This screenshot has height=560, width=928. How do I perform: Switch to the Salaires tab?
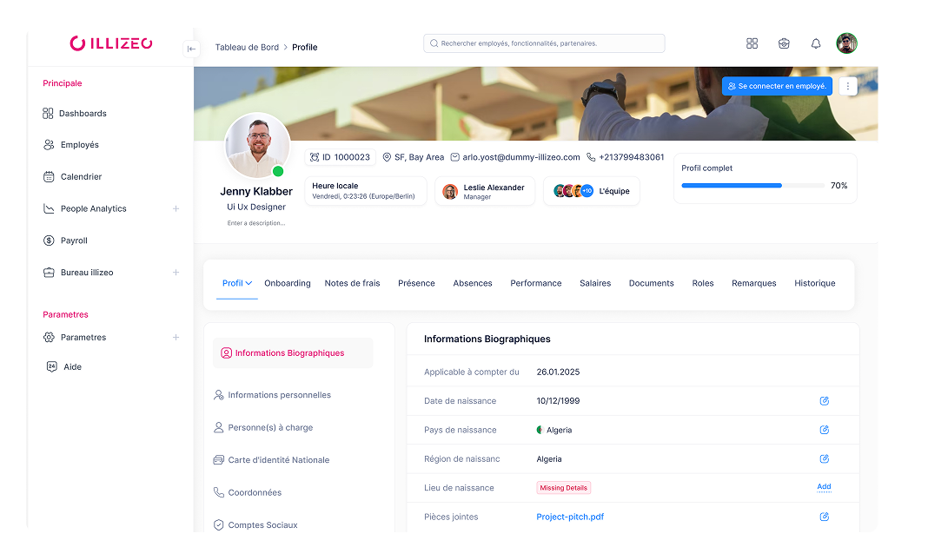[595, 283]
